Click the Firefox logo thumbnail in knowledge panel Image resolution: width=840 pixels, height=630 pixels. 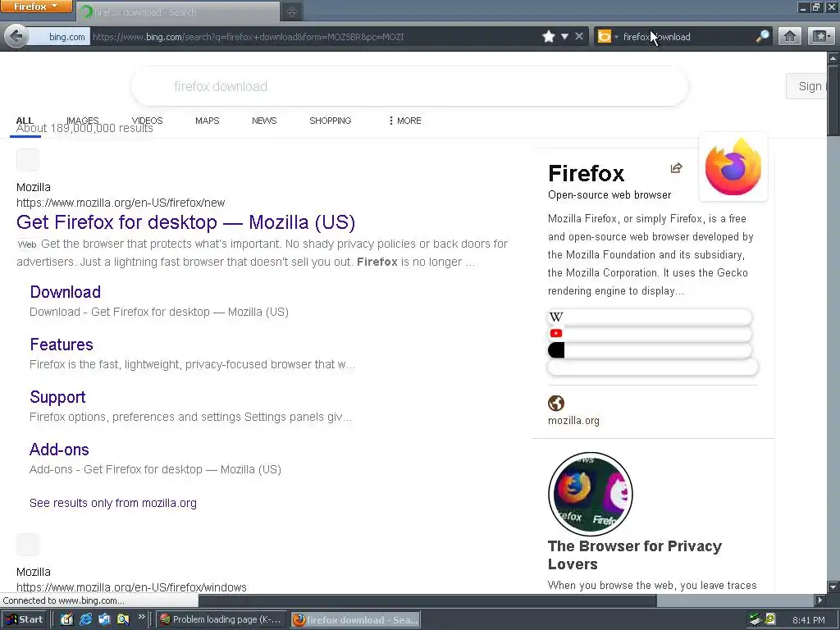click(x=733, y=167)
